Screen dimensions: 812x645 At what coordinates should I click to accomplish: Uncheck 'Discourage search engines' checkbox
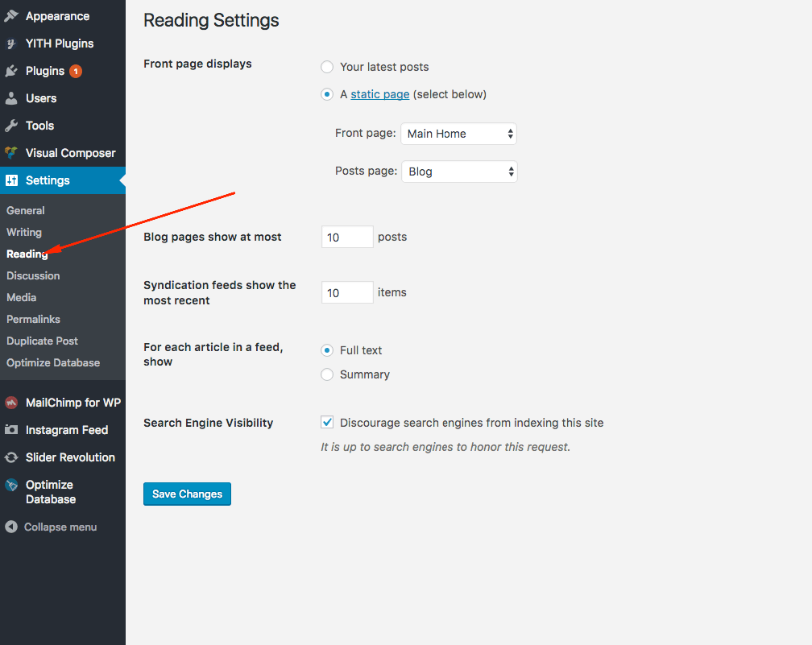pos(327,423)
